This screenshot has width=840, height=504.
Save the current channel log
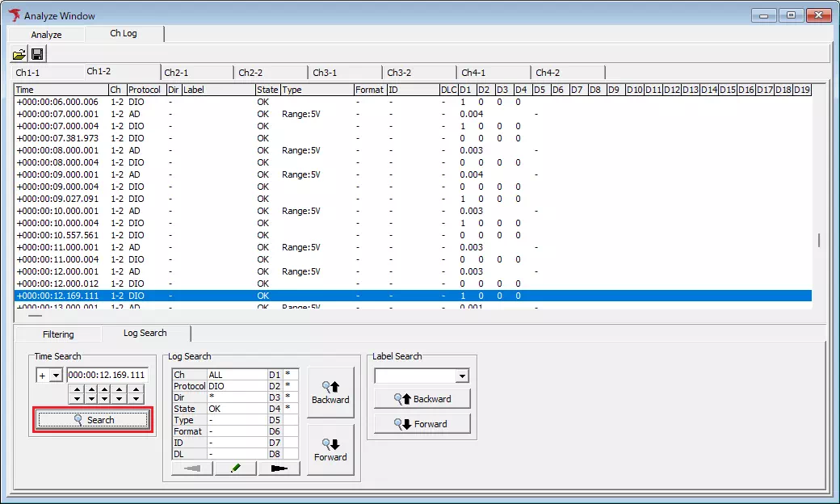(37, 53)
